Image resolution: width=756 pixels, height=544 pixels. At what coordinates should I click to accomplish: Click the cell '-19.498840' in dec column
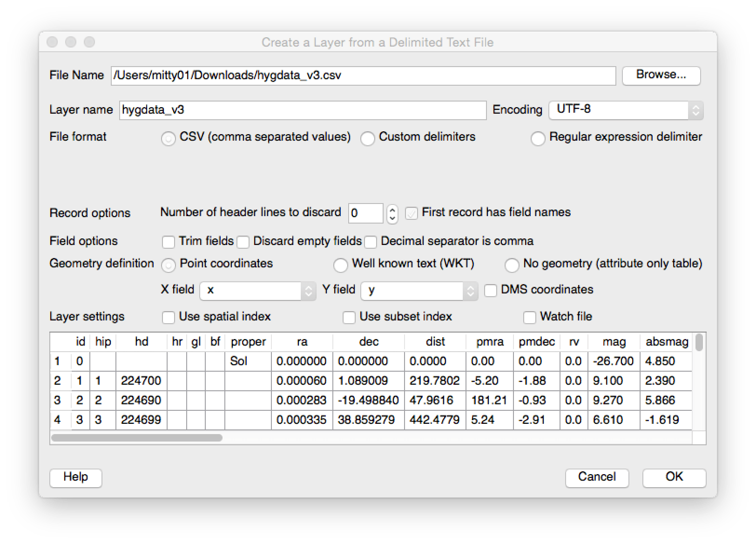(x=369, y=401)
